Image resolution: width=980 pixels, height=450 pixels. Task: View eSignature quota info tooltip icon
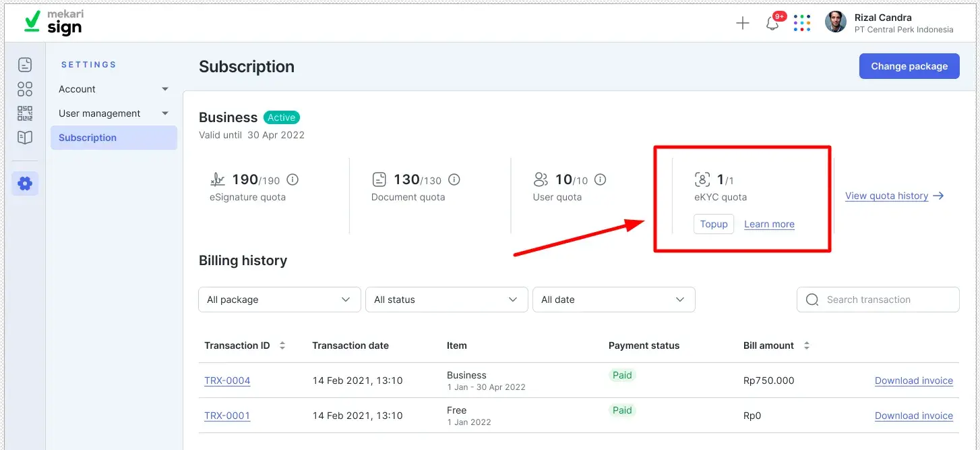[x=293, y=179]
